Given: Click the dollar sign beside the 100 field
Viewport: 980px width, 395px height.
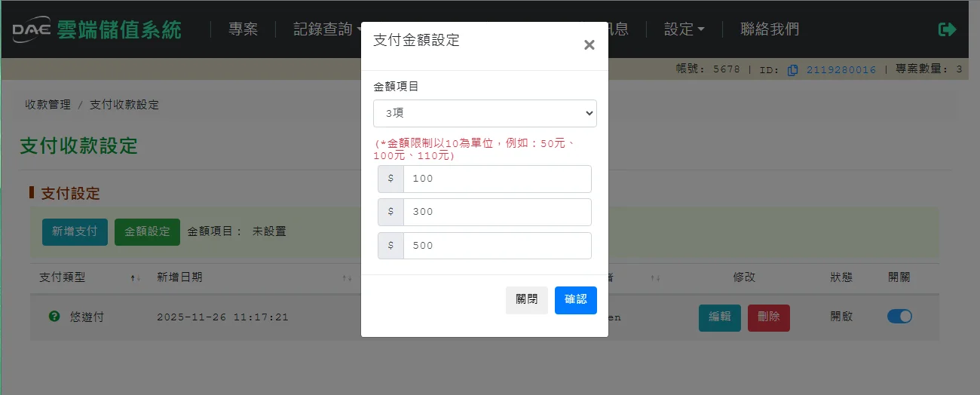Looking at the screenshot, I should 390,179.
